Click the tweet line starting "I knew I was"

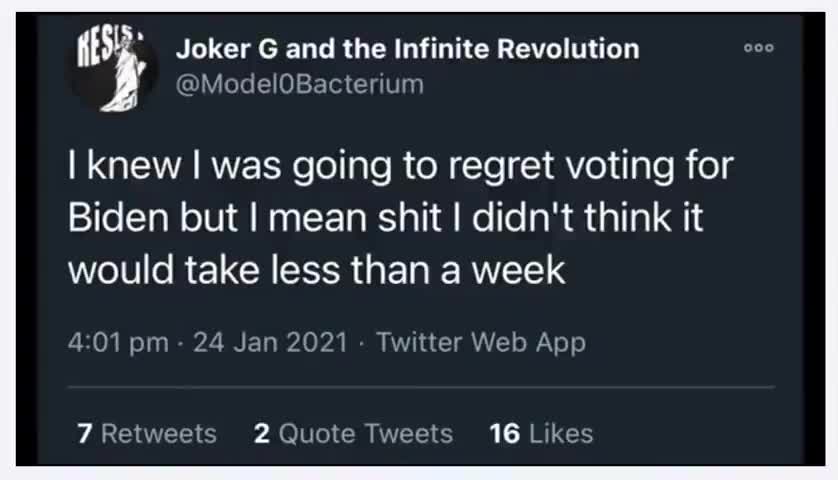400,167
